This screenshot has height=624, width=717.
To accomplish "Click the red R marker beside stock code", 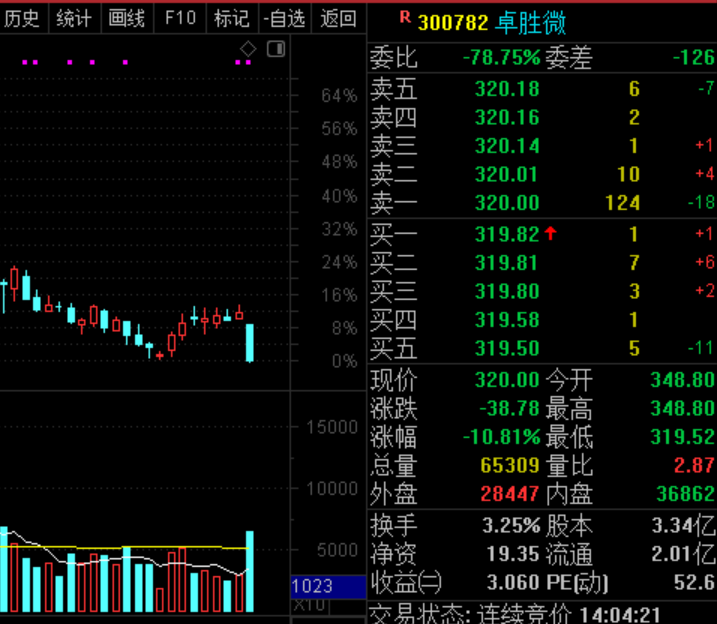I will [x=404, y=17].
